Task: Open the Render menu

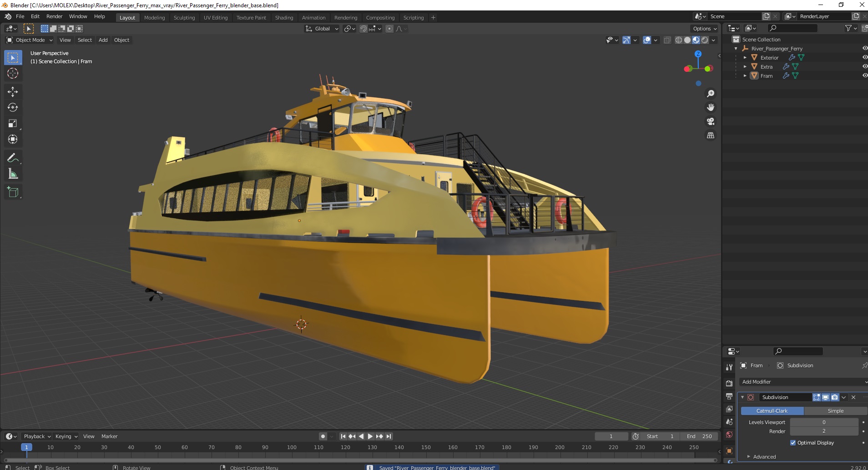Action: pos(54,16)
